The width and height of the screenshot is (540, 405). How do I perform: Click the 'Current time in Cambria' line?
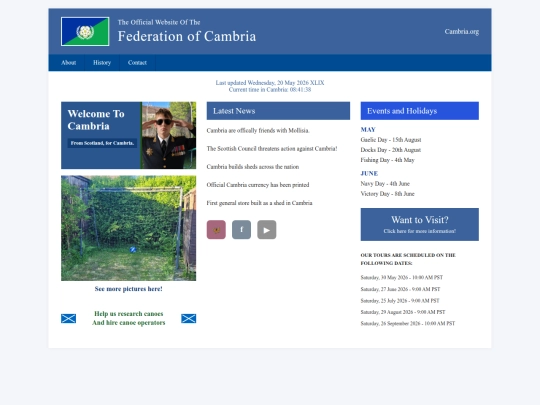(270, 90)
